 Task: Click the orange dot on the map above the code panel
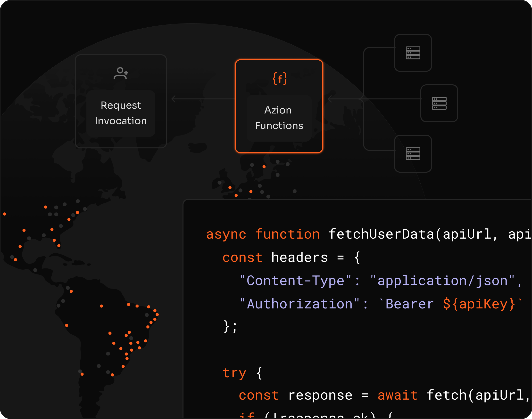pyautogui.click(x=264, y=167)
